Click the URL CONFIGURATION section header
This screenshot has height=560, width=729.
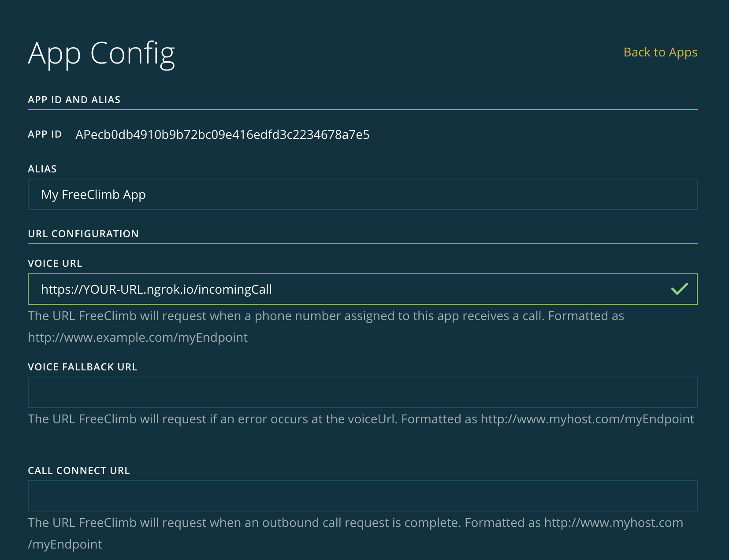coord(83,234)
